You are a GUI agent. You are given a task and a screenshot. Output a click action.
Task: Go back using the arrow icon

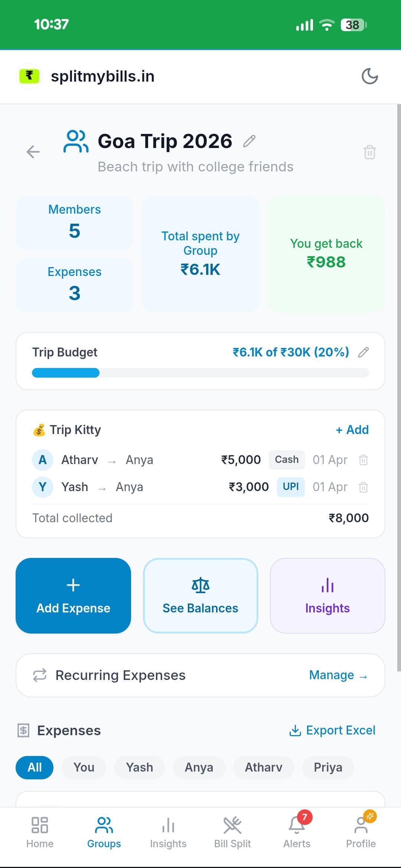pos(33,152)
